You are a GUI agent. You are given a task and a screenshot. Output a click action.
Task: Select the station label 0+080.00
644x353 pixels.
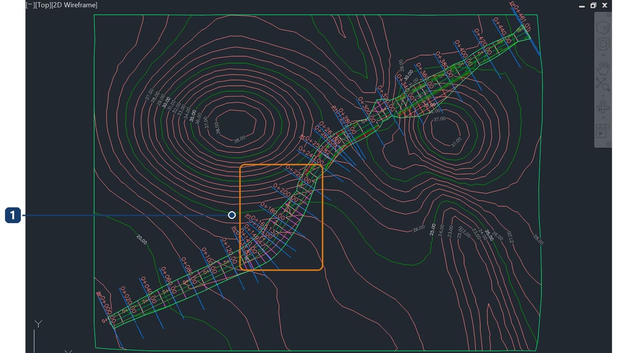click(189, 270)
